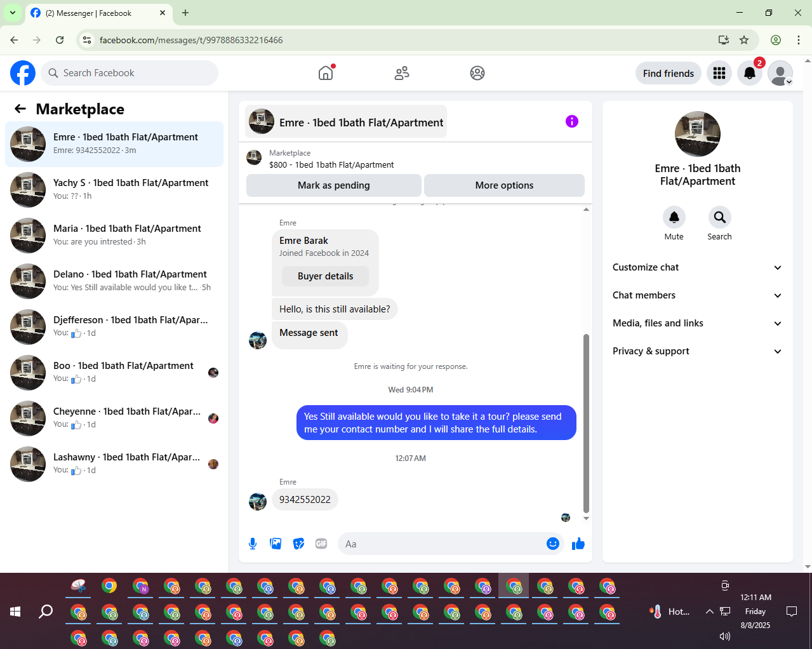Expand the Privacy & support section
The image size is (812, 649).
pos(697,351)
